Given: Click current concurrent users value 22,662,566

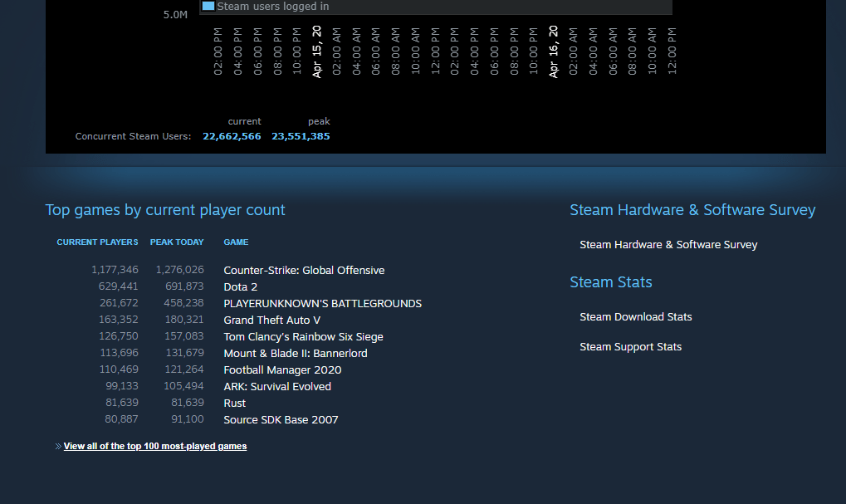Looking at the screenshot, I should [x=232, y=136].
